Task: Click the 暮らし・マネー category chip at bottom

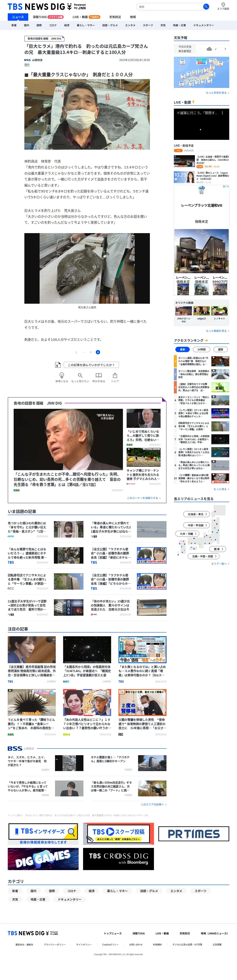Action: point(117,891)
